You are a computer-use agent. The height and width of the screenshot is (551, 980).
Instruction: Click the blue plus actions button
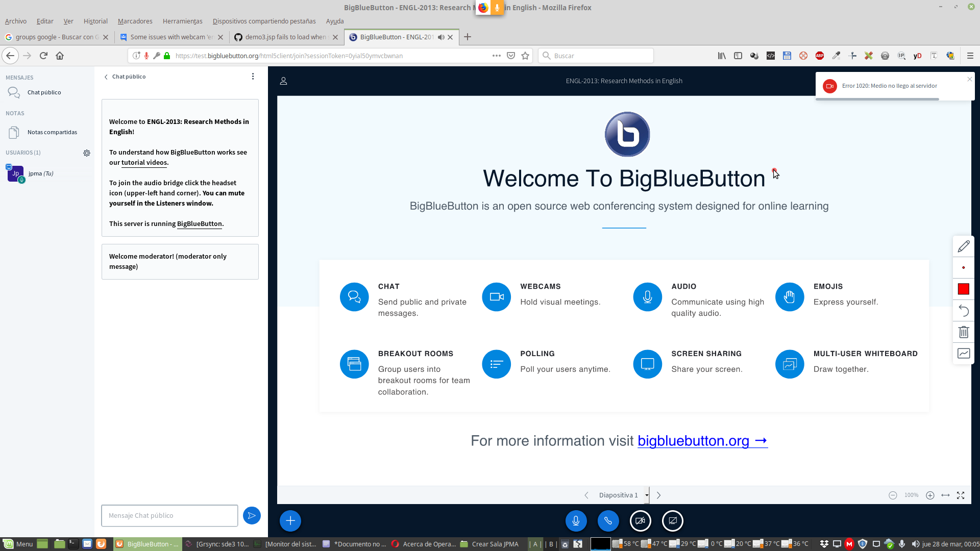point(290,520)
